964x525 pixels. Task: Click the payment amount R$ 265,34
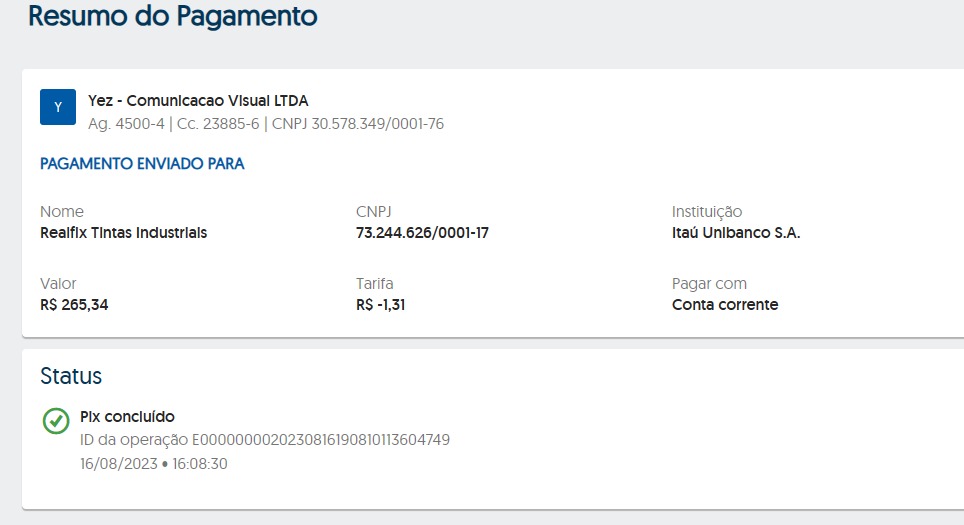tap(74, 305)
